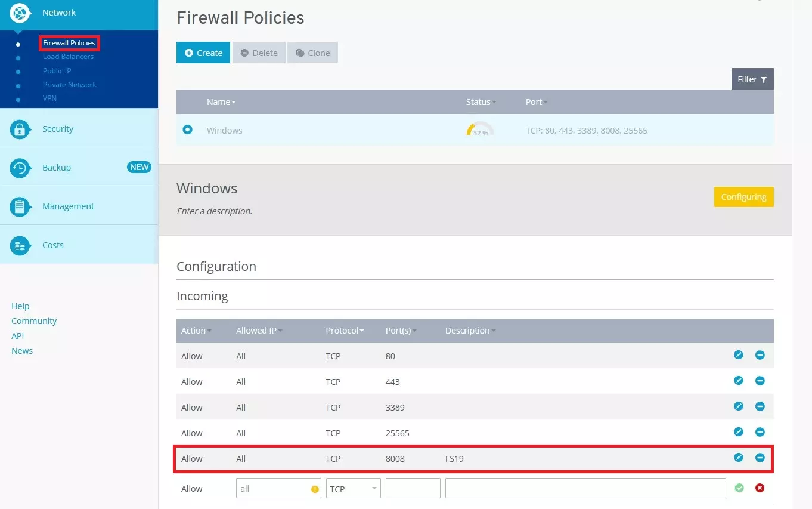This screenshot has width=812, height=509.
Task: Click the Create button
Action: [x=203, y=53]
